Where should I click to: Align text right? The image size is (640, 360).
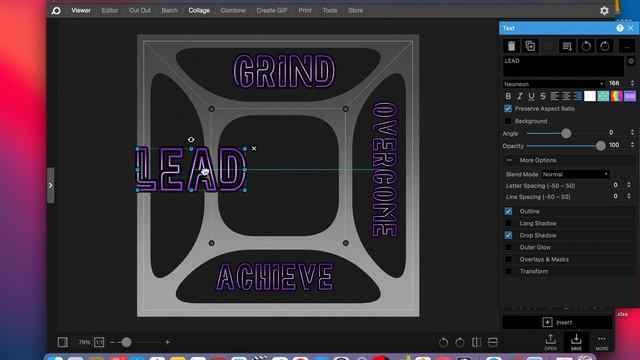click(577, 96)
